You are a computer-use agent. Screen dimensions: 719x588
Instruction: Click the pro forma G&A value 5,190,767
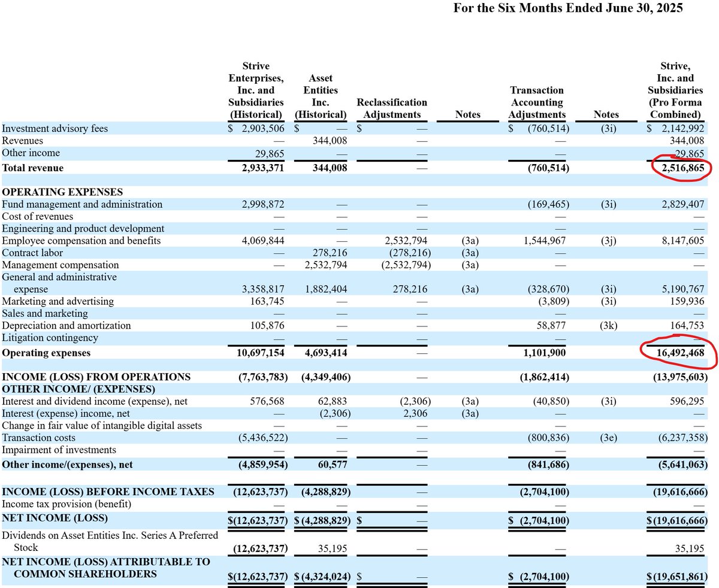click(x=682, y=289)
